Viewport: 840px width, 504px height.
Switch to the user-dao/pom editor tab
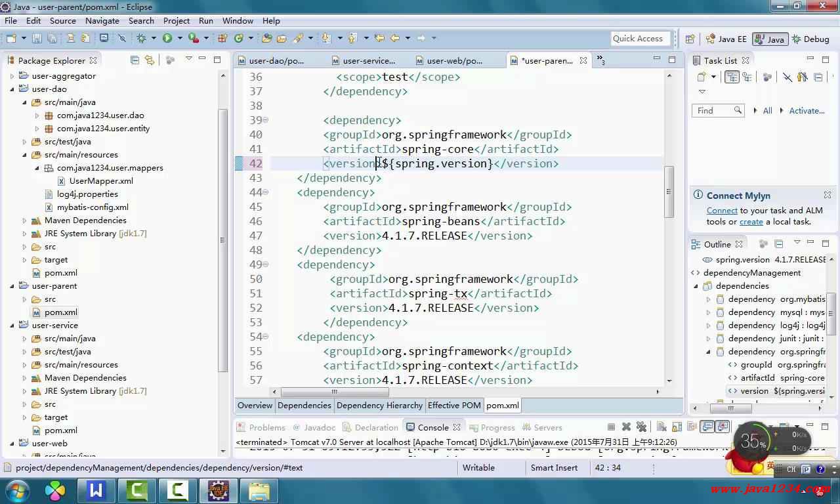271,60
